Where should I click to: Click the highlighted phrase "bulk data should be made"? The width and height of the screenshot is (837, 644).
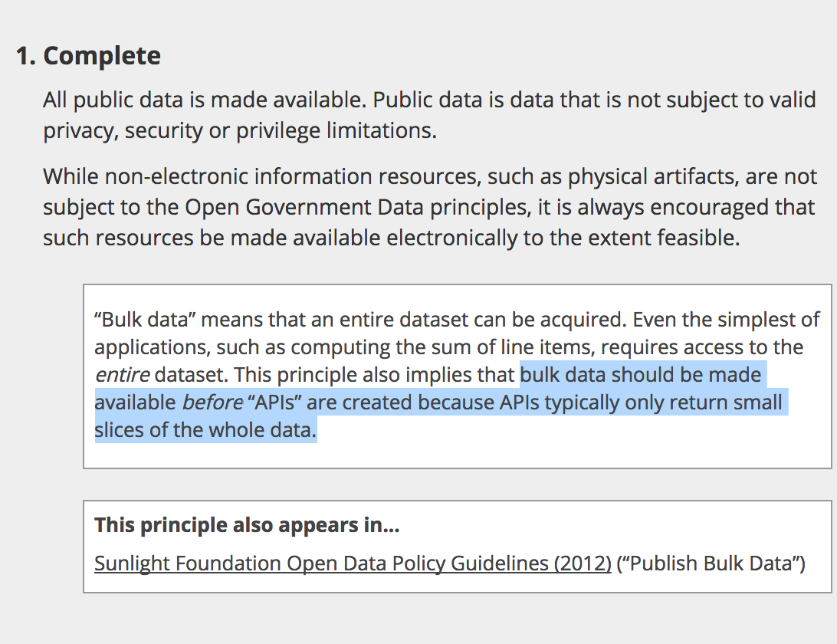pos(641,375)
